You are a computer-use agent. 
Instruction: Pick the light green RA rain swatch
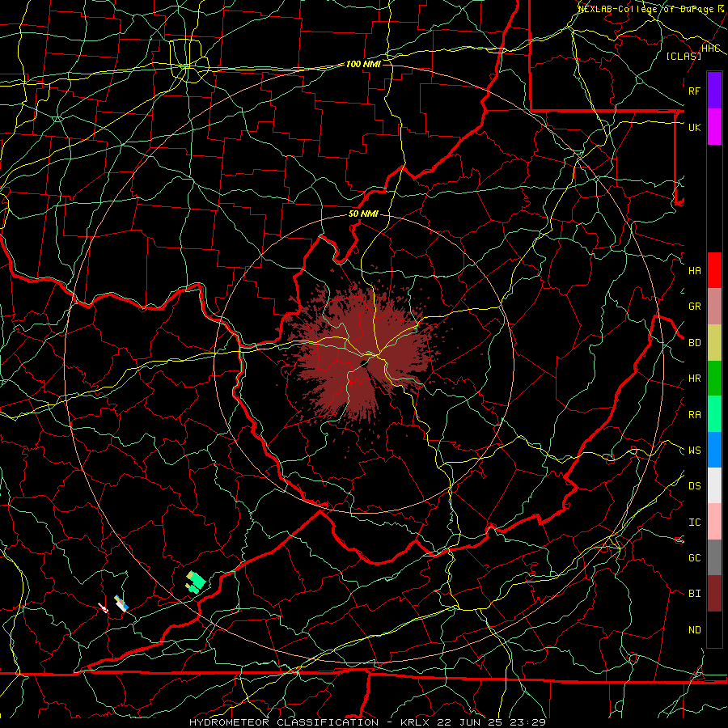(714, 414)
